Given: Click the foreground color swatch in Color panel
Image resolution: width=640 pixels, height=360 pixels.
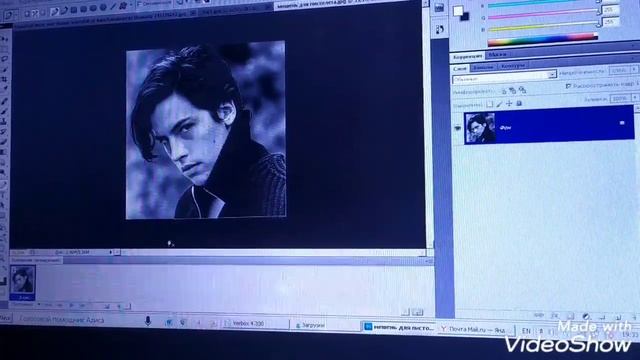Looking at the screenshot, I should (x=458, y=11).
